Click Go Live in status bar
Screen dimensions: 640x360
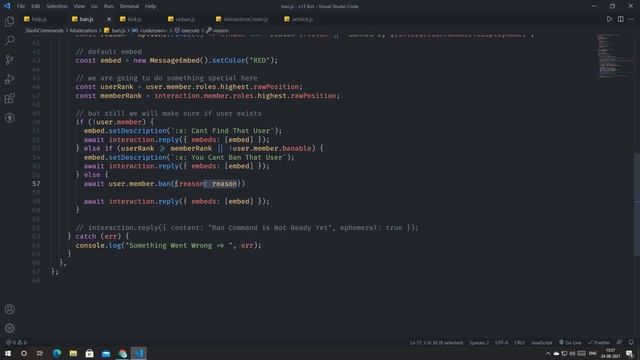coord(570,342)
